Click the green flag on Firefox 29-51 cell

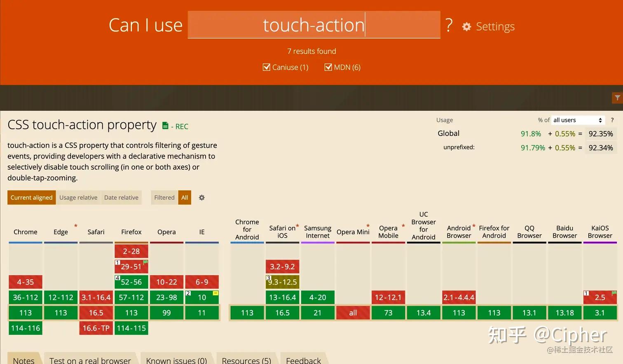point(145,262)
